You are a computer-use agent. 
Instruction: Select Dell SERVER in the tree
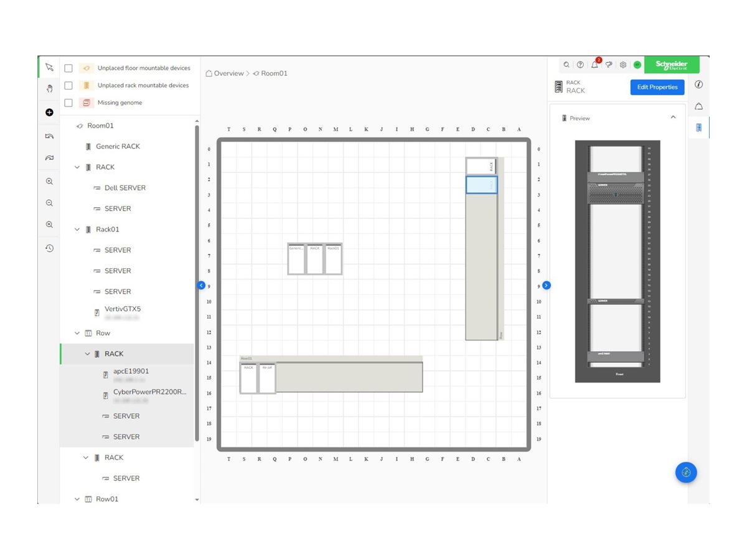click(x=125, y=188)
